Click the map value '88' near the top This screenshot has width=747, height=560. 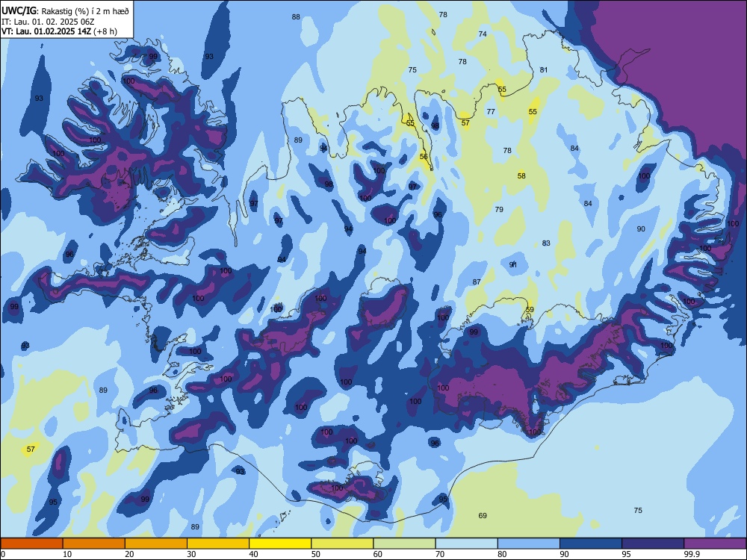(296, 17)
